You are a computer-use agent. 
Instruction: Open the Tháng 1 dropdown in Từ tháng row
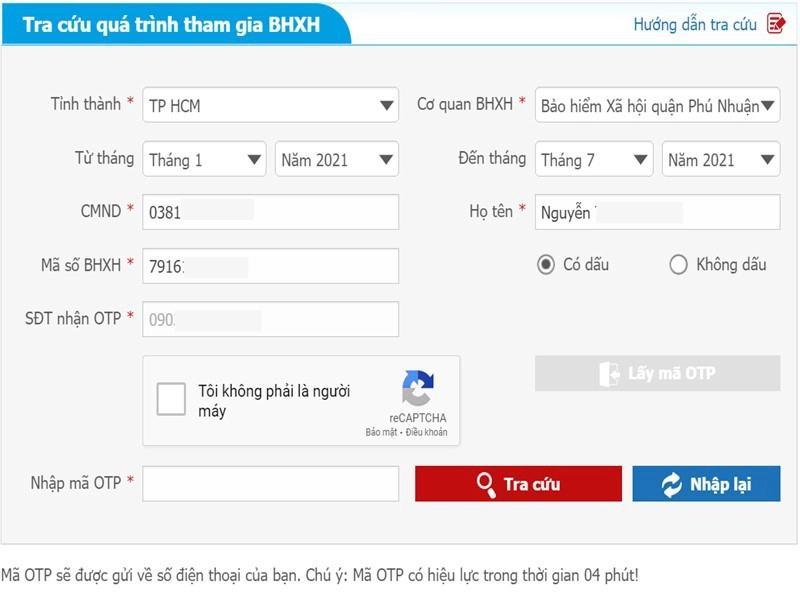point(253,158)
